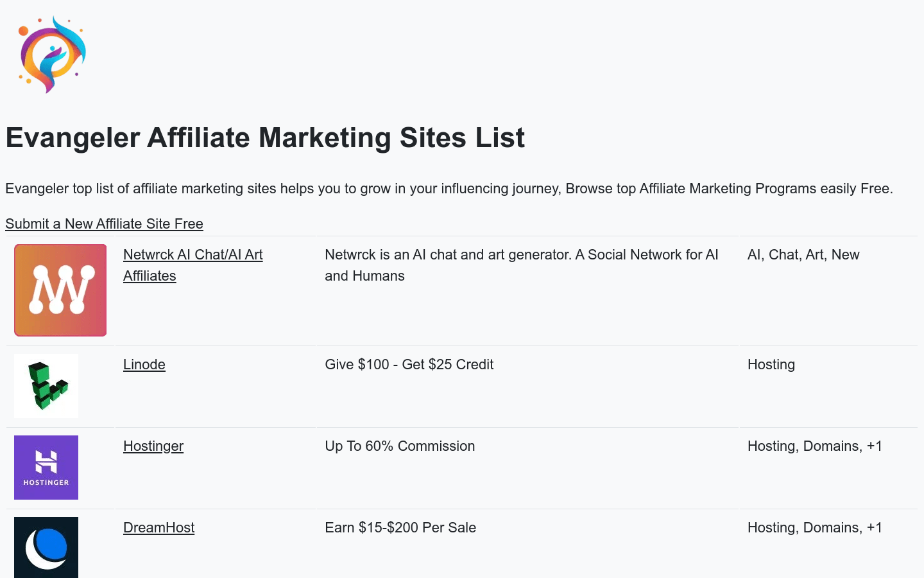
Task: Click the Linode 'Hosting' category cell
Action: pyautogui.click(x=771, y=364)
